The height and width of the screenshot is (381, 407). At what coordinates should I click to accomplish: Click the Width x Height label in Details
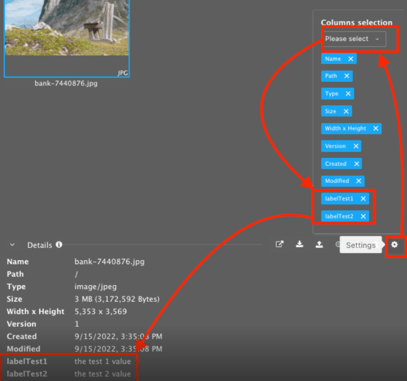tap(35, 312)
